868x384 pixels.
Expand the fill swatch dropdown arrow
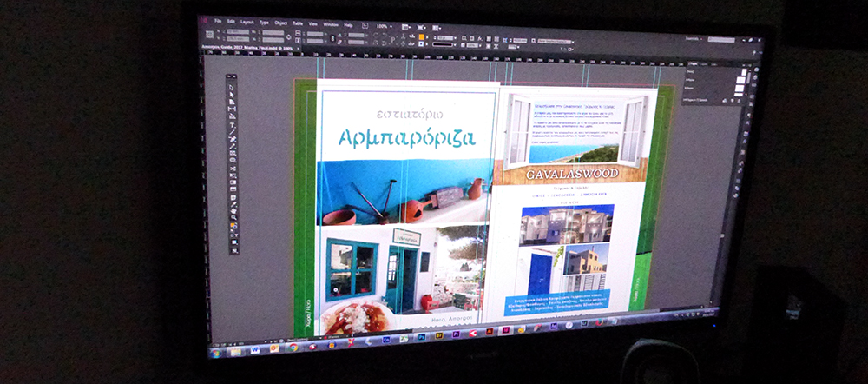[x=427, y=37]
